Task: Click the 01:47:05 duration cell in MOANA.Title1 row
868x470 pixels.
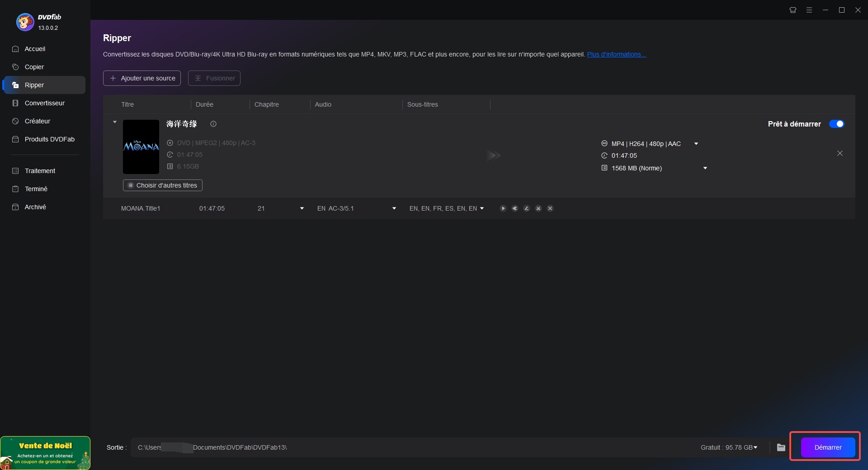Action: point(212,208)
